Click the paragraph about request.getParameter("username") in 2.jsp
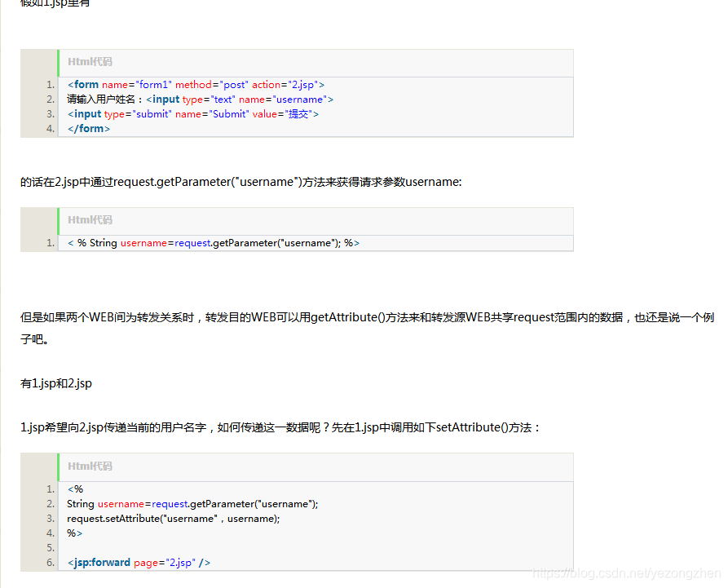This screenshot has height=588, width=728. click(x=241, y=182)
